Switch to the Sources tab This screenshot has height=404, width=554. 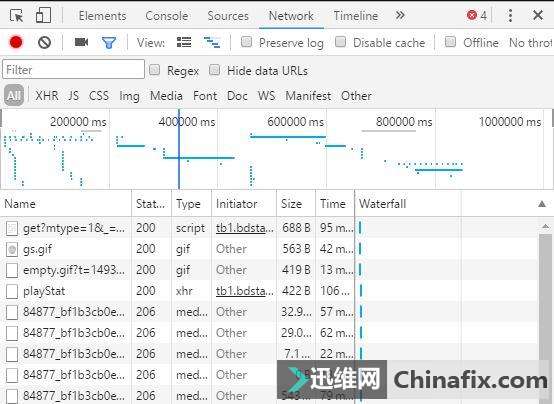[x=228, y=16]
